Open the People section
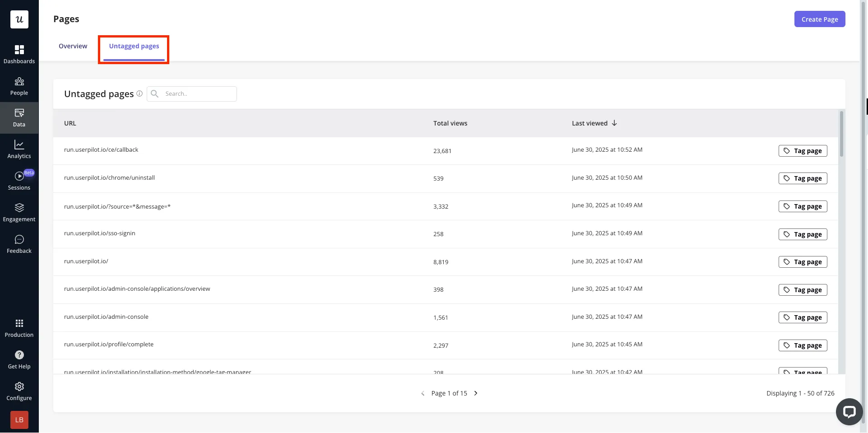868x433 pixels. (x=19, y=86)
